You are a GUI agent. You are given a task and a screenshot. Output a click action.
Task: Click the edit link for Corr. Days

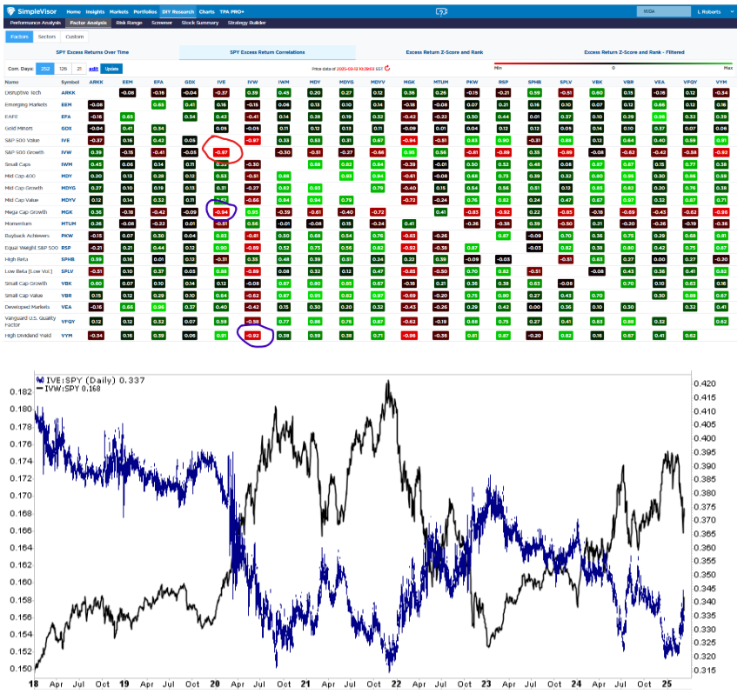(x=93, y=69)
